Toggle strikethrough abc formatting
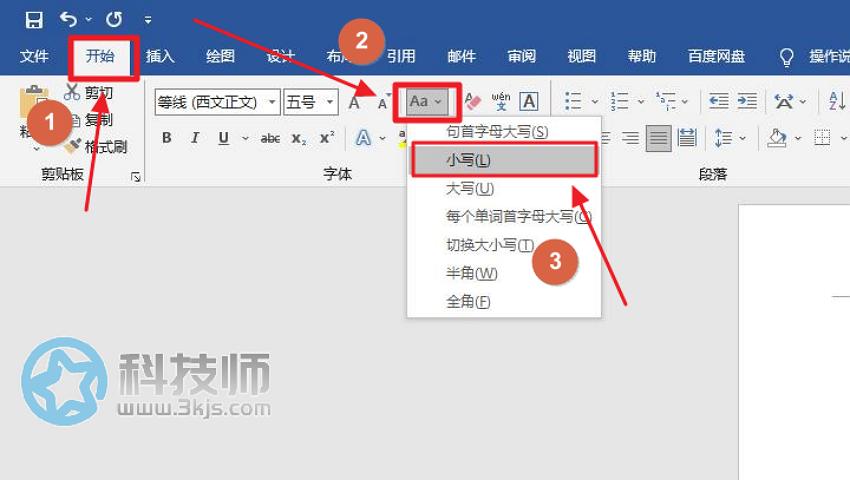Screen dimensions: 850x480 point(270,139)
